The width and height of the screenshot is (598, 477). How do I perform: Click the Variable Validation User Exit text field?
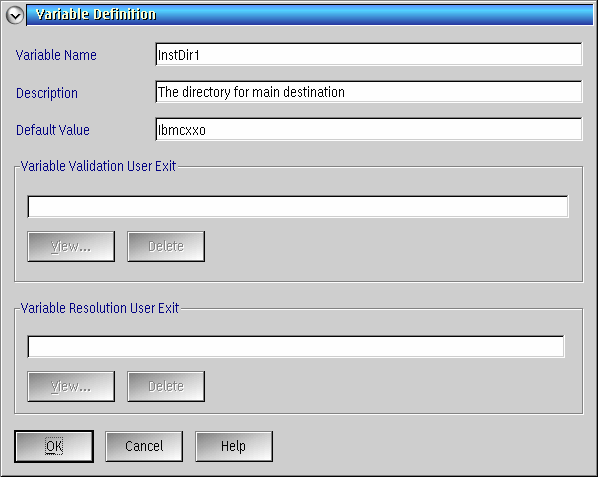click(298, 207)
